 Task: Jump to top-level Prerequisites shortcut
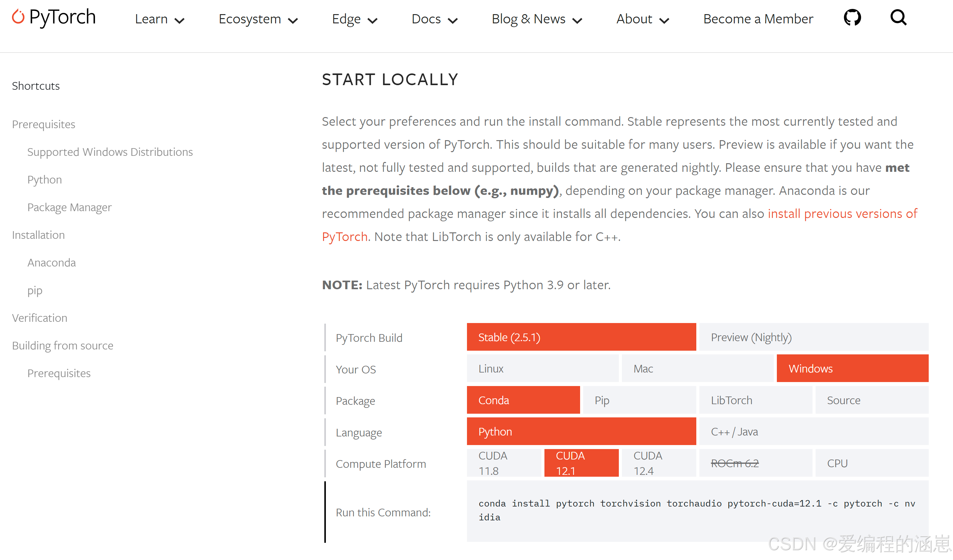(x=43, y=124)
